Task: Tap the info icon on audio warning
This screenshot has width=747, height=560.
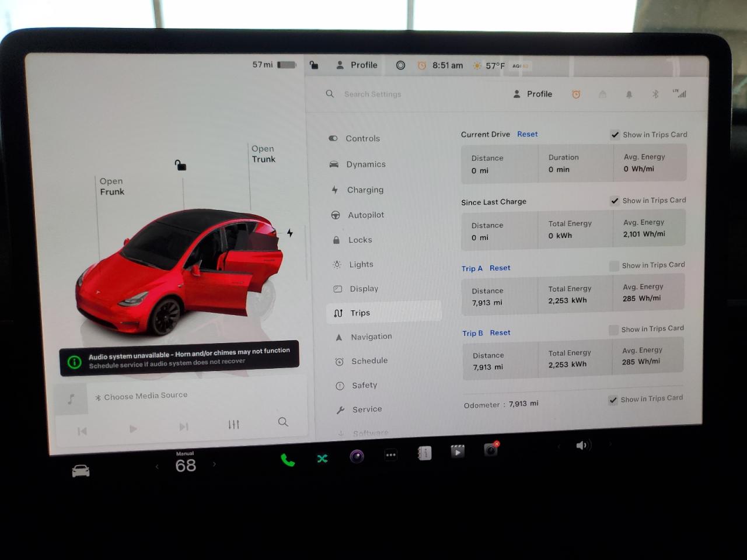Action: coord(75,362)
